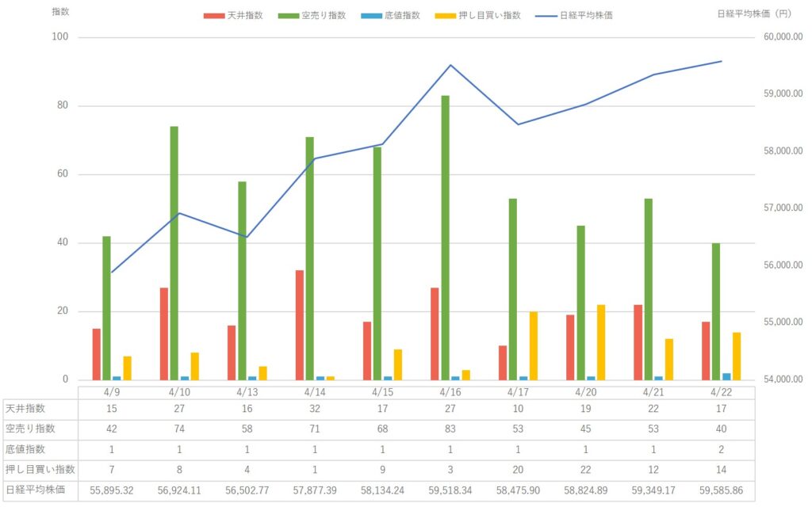The width and height of the screenshot is (812, 530).
Task: Select the 空売り指数 row header in table
Action: click(x=31, y=429)
